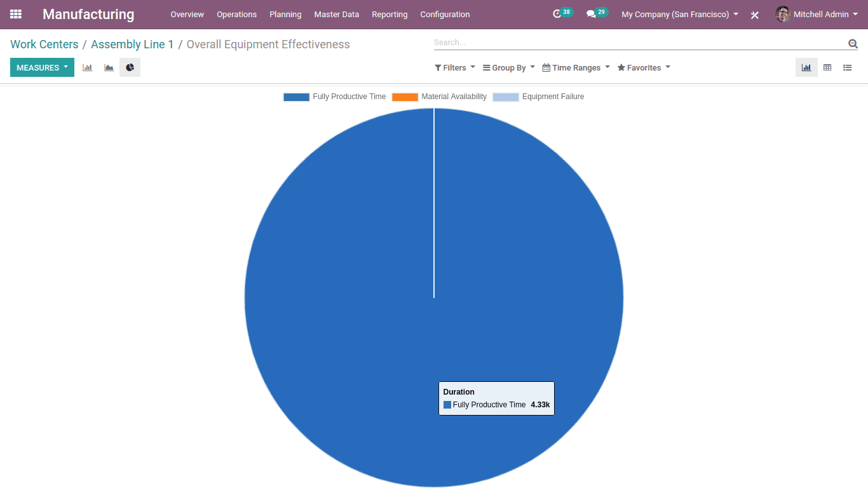
Task: Click Mitchell Admin avatar picture
Action: (x=783, y=14)
